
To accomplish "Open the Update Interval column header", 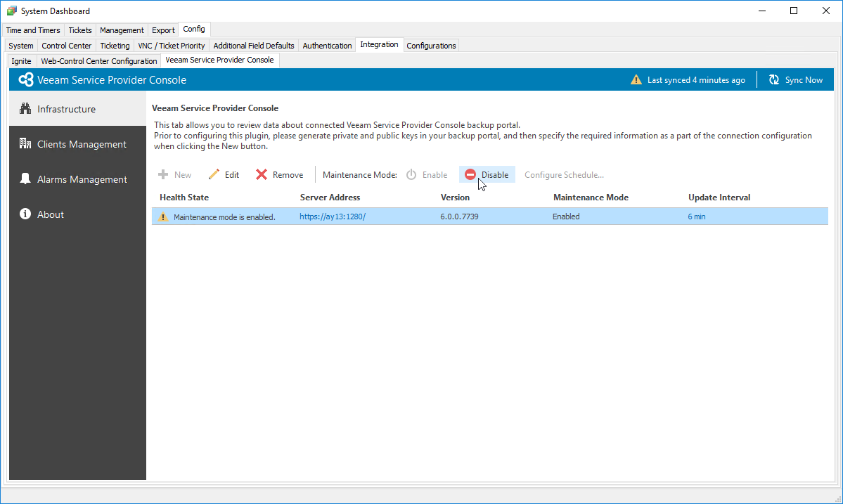I will [x=719, y=197].
